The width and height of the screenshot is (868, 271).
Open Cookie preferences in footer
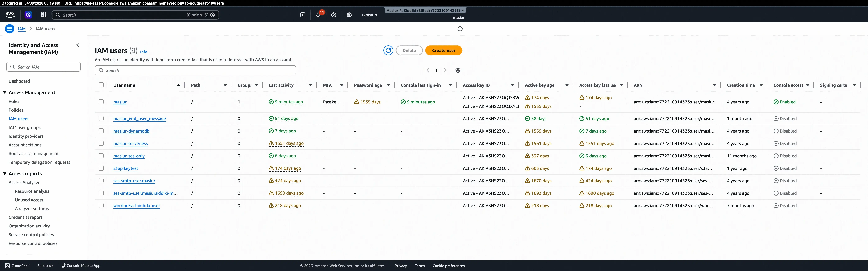pyautogui.click(x=448, y=266)
